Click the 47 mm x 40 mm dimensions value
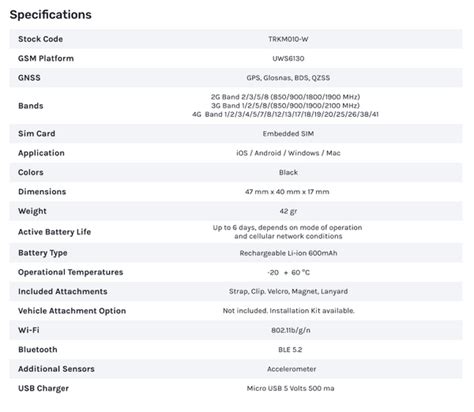The width and height of the screenshot is (474, 412). pyautogui.click(x=287, y=192)
